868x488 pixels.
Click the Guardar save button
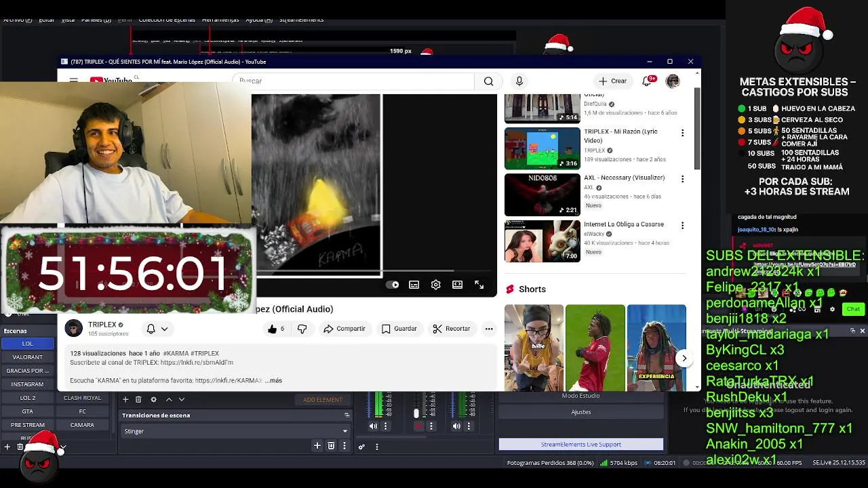[x=399, y=329]
